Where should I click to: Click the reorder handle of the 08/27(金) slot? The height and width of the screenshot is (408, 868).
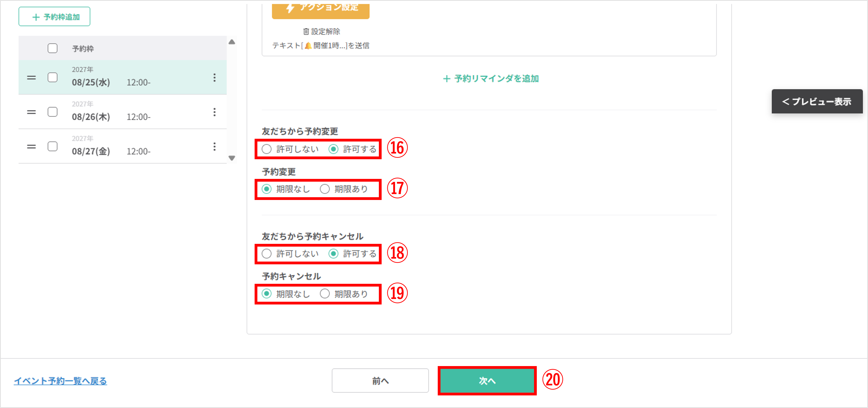(x=31, y=147)
